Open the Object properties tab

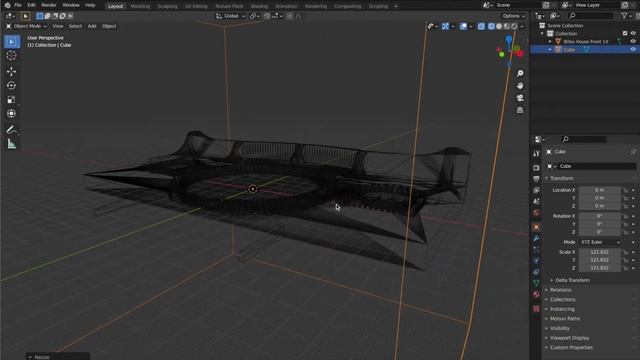pyautogui.click(x=536, y=227)
